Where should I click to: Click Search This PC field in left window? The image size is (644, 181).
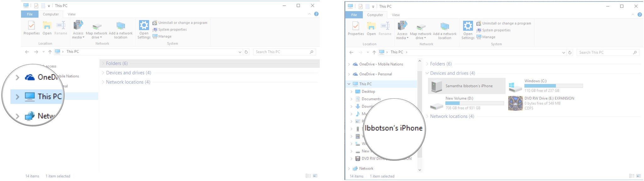tap(284, 52)
